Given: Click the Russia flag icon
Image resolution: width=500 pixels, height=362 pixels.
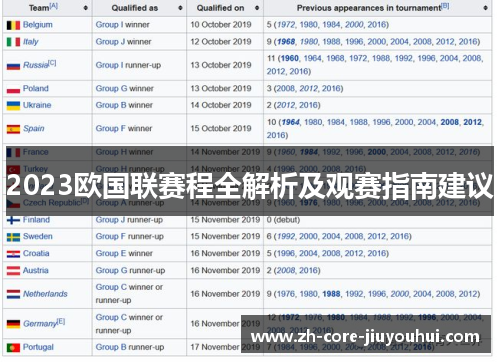Looking at the screenshot, I should click(x=13, y=66).
